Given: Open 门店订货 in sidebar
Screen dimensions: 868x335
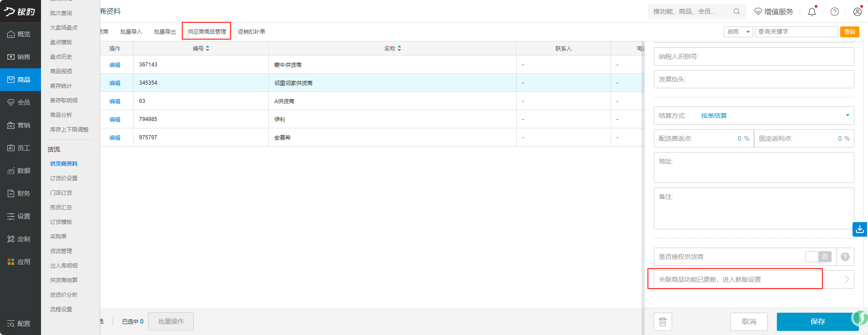Looking at the screenshot, I should pyautogui.click(x=61, y=193).
